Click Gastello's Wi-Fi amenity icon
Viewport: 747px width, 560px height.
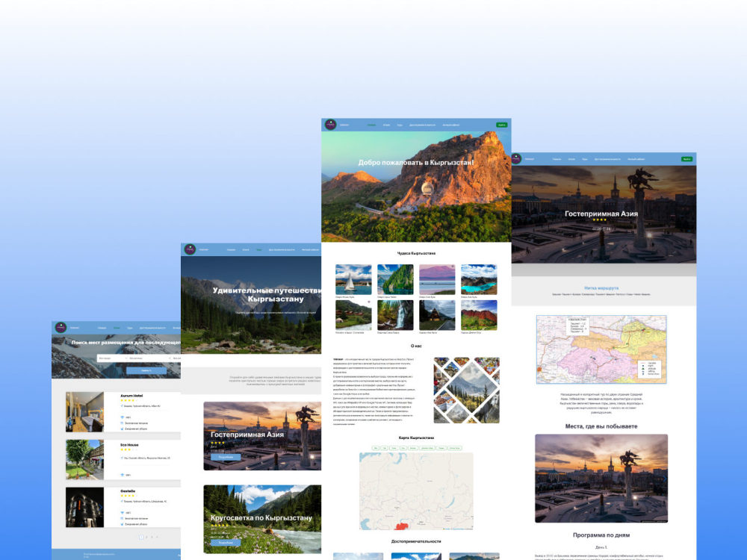pos(123,513)
